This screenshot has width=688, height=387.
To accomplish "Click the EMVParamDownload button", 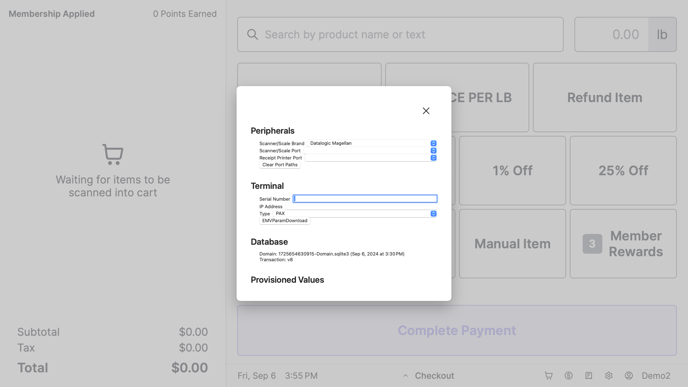I will click(x=285, y=221).
